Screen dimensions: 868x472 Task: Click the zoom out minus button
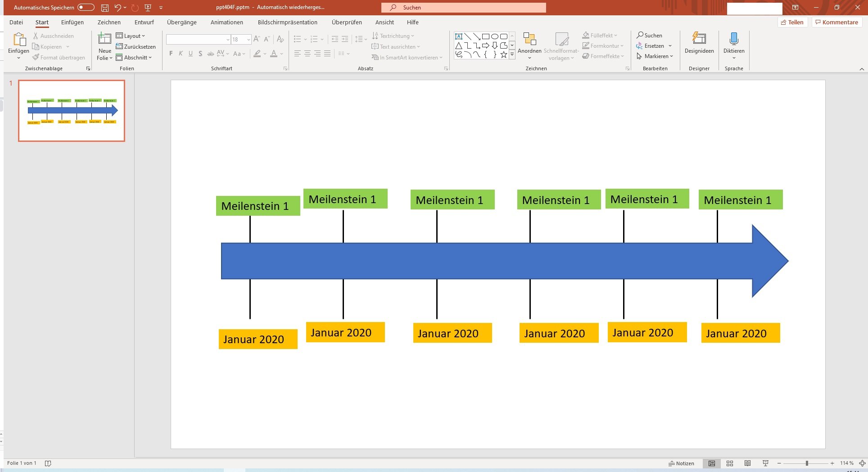tap(779, 463)
